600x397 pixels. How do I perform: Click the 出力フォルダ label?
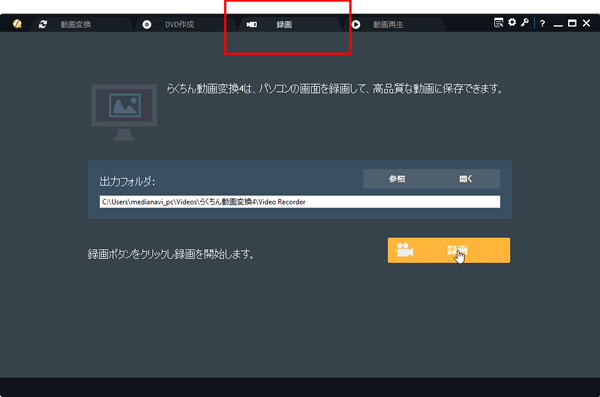point(127,181)
